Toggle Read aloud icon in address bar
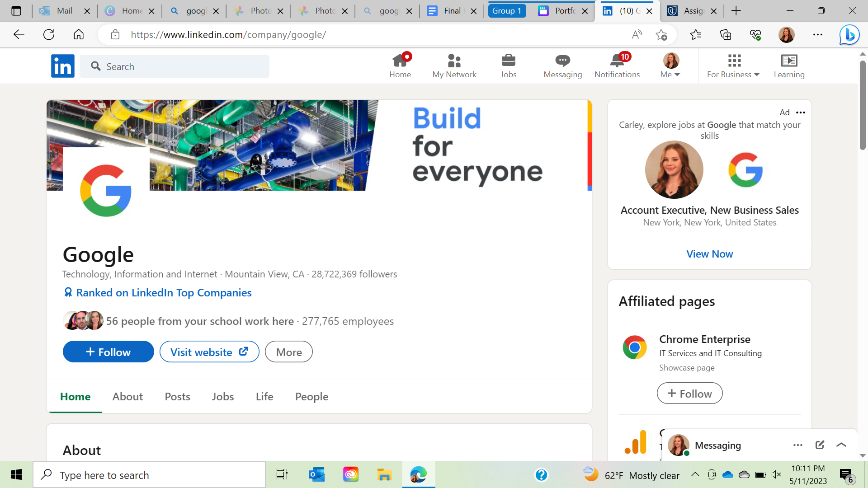 pyautogui.click(x=637, y=34)
